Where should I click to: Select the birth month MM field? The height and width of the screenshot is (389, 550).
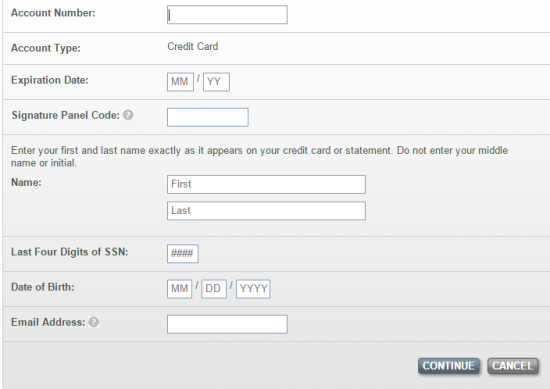coord(180,289)
